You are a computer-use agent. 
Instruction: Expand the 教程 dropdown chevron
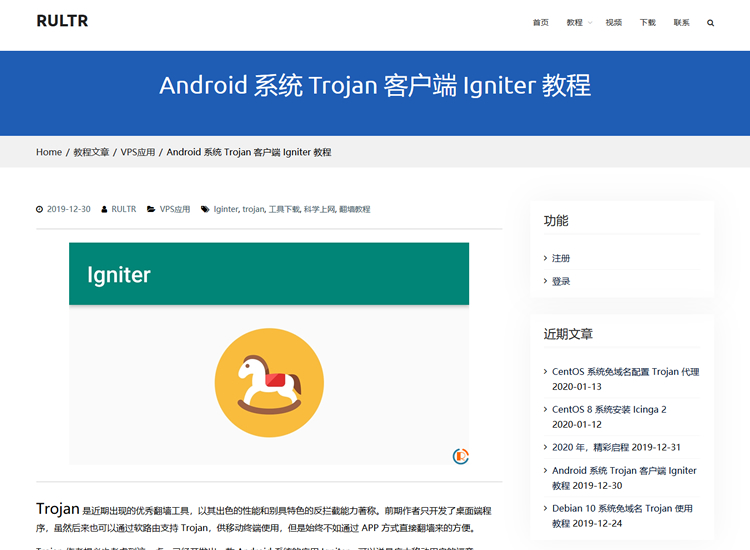pos(590,22)
